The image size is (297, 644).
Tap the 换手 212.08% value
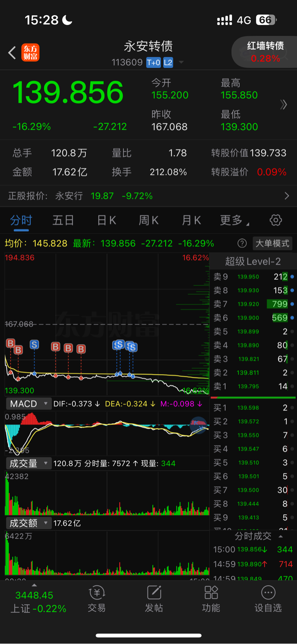tap(168, 172)
